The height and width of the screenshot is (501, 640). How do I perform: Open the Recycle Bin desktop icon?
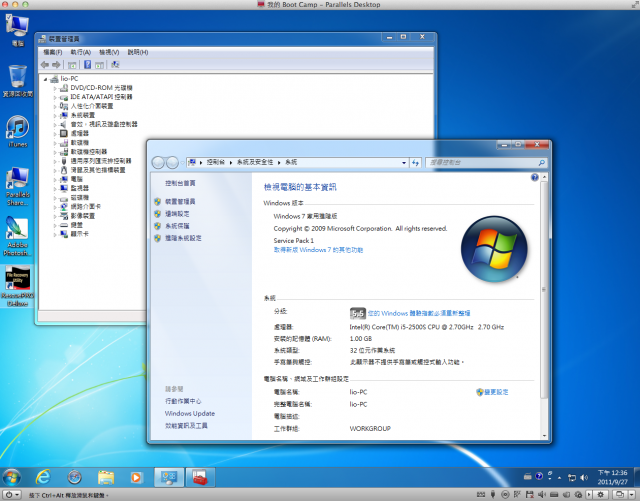point(18,81)
